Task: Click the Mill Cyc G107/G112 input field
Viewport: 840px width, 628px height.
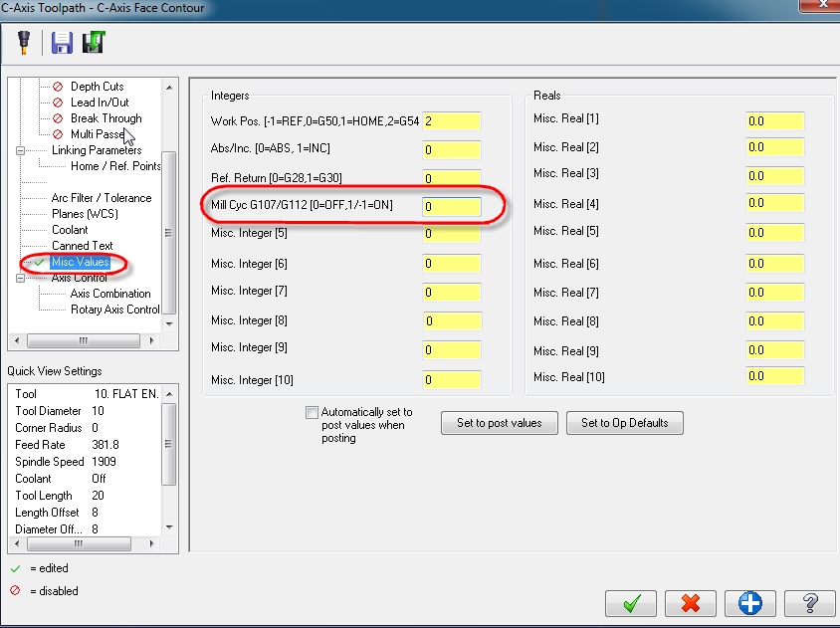Action: (x=452, y=206)
